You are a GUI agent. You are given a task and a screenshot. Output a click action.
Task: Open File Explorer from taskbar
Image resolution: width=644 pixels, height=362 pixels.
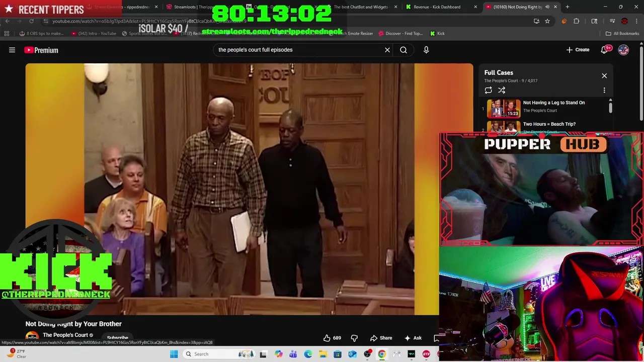click(323, 354)
